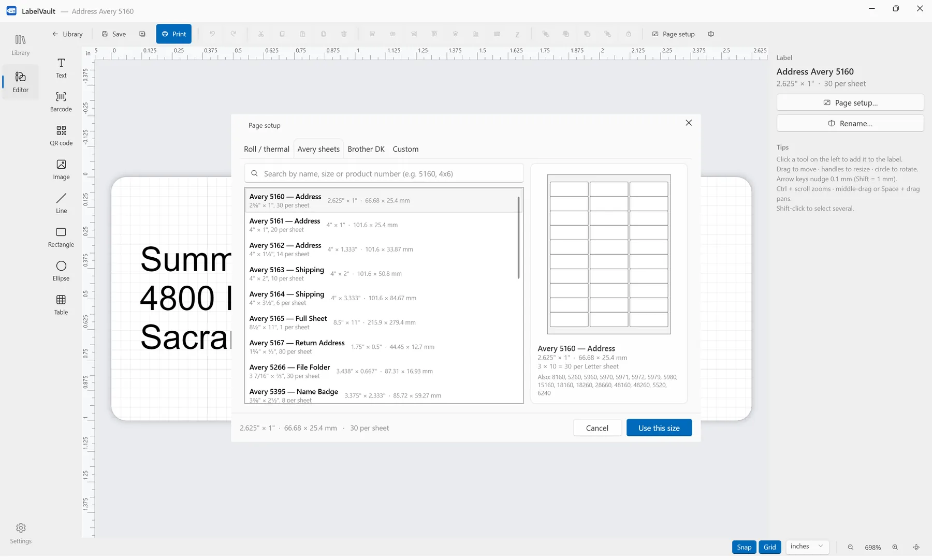Click the fit-to-view icon in status bar
Screen dimensions: 932x560
916,547
